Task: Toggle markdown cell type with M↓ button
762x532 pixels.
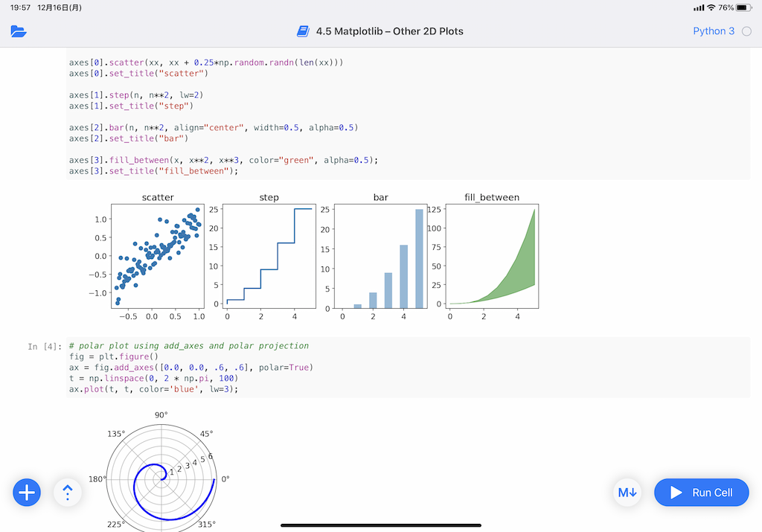Action: [x=627, y=492]
